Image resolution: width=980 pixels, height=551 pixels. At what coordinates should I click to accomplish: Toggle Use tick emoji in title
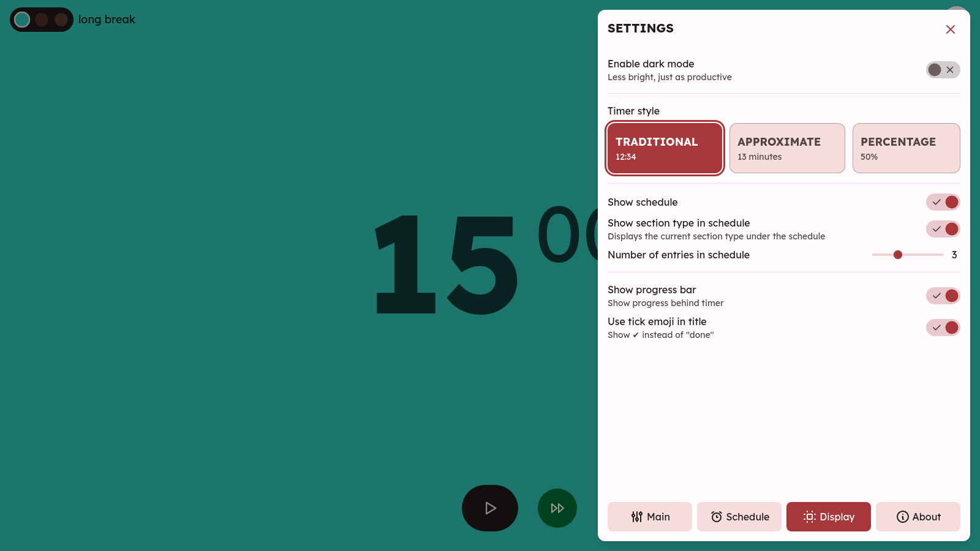[943, 328]
